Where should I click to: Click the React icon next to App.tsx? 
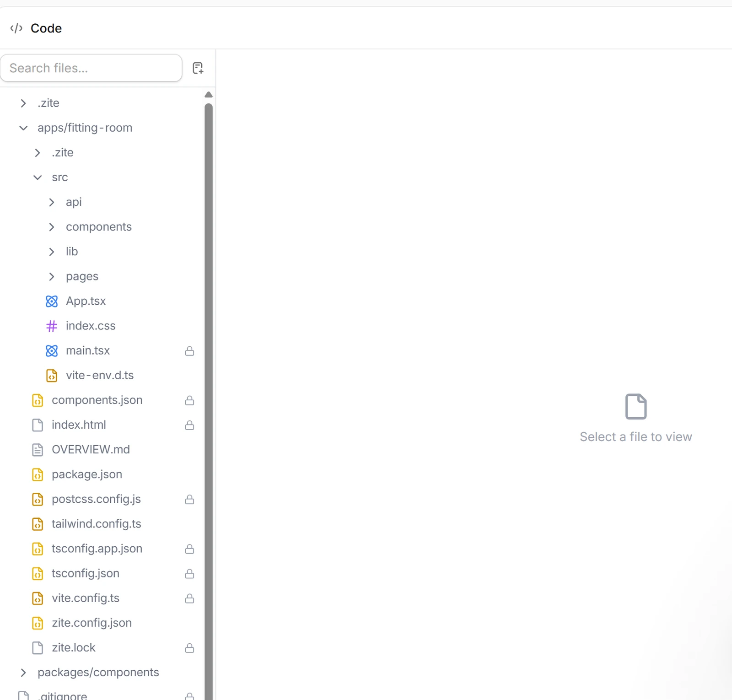[52, 301]
